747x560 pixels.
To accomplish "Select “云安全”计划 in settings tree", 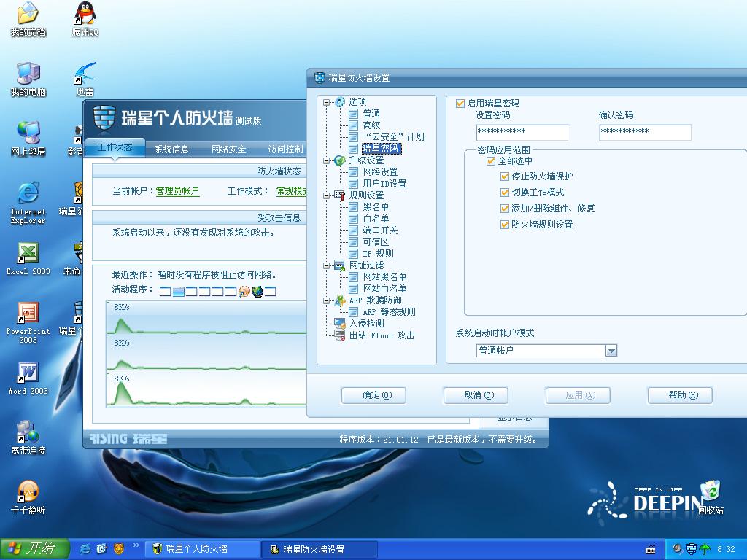I will pos(393,137).
